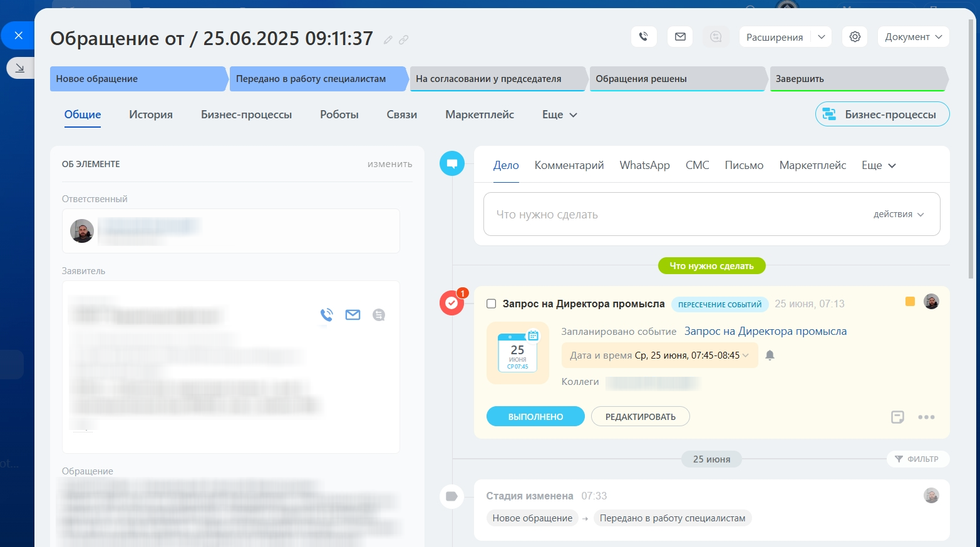This screenshot has height=547, width=980.
Task: Switch to the История tab
Action: [x=151, y=115]
